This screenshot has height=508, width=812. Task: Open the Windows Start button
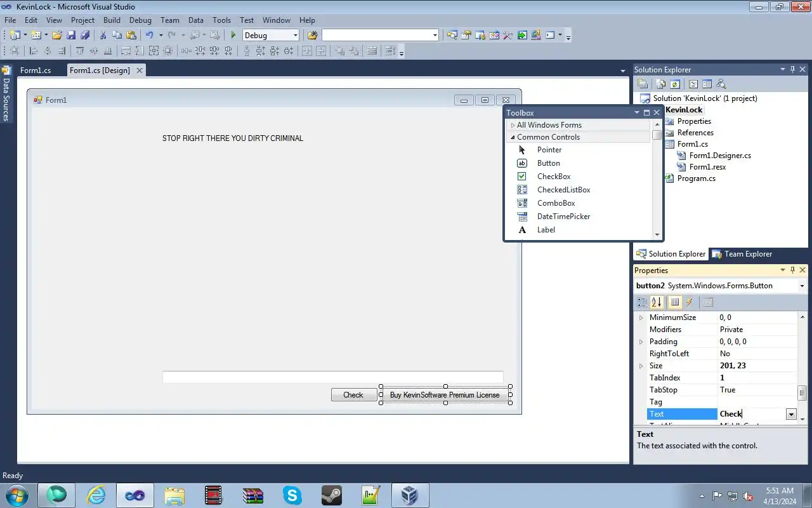(17, 495)
